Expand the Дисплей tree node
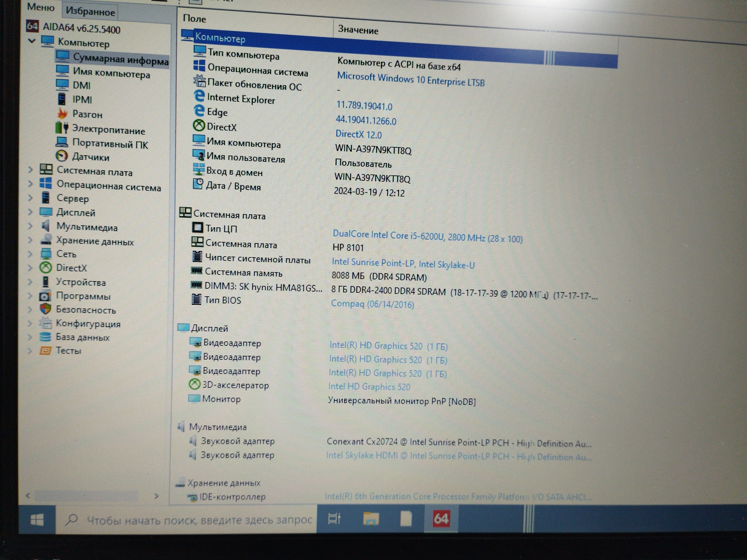747x560 pixels. click(30, 212)
